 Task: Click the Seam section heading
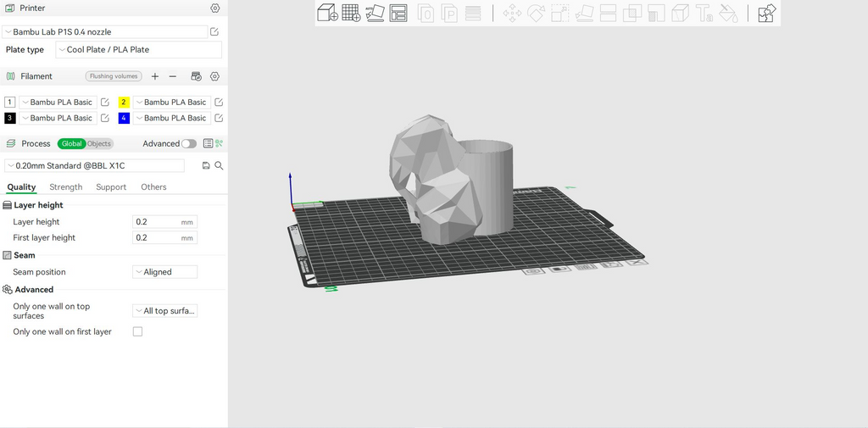click(x=25, y=255)
